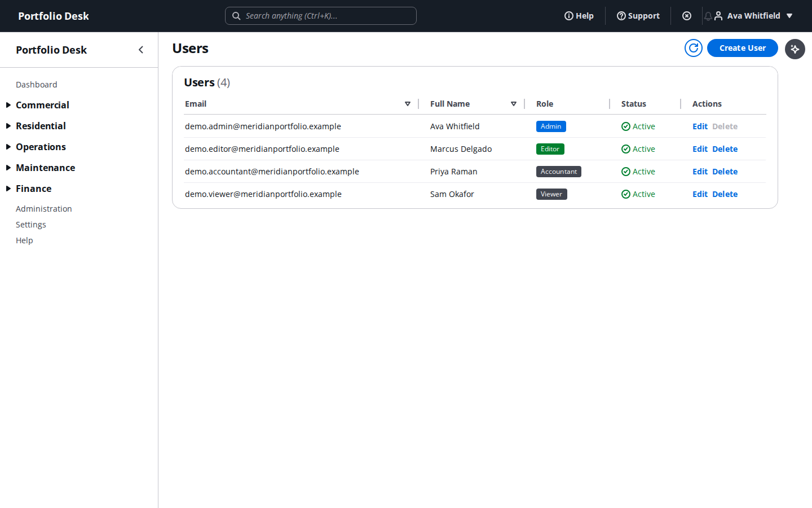Click the Portfolio Desk sidebar title
The width and height of the screenshot is (812, 508).
(51, 50)
